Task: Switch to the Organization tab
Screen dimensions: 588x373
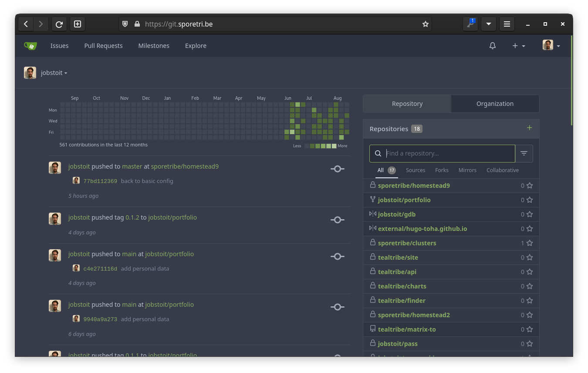Action: click(495, 104)
